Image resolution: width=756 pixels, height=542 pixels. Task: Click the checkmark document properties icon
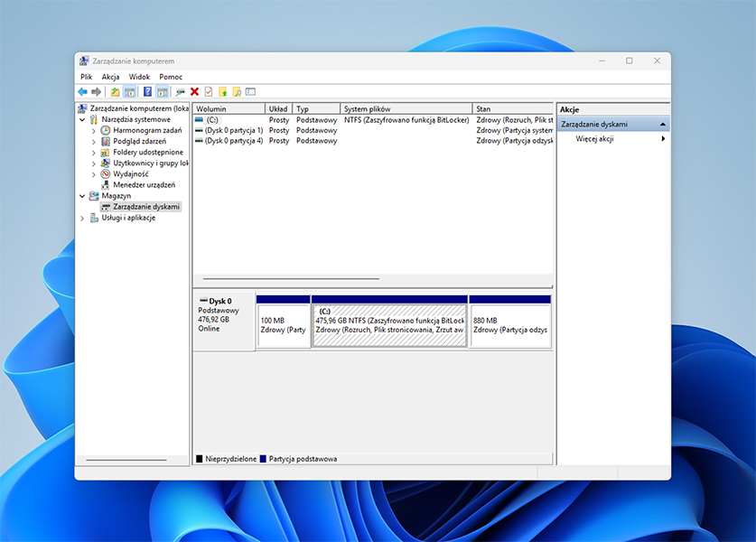(209, 91)
